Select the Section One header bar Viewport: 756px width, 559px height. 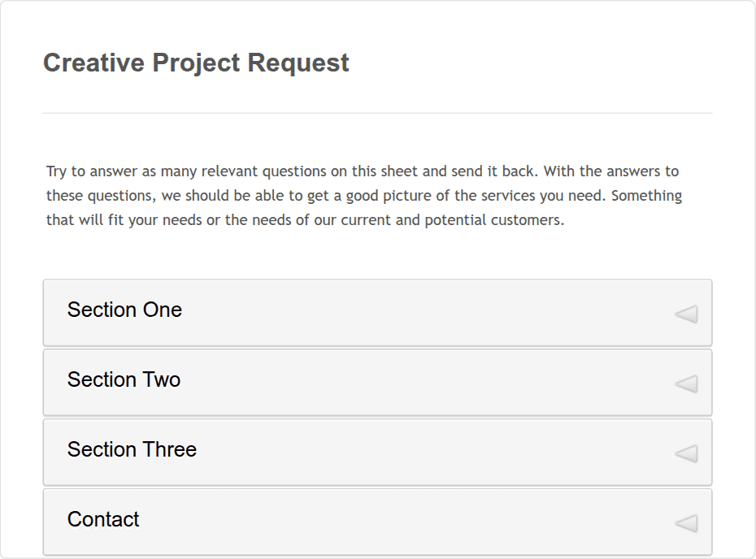click(x=124, y=310)
